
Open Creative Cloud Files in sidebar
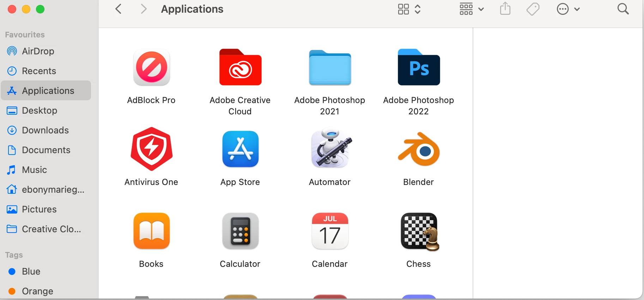[x=46, y=229]
